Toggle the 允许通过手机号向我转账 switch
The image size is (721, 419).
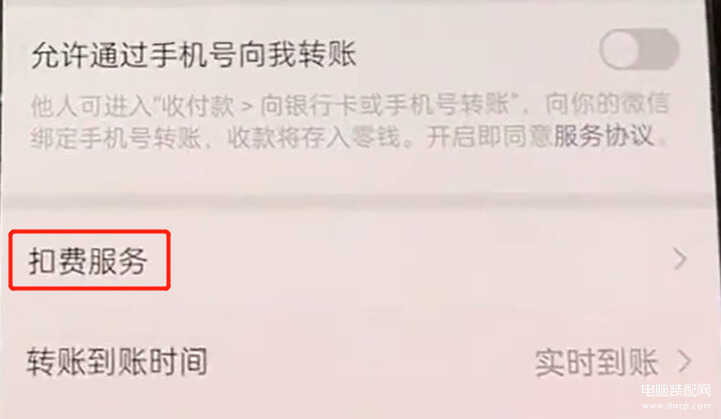[639, 49]
